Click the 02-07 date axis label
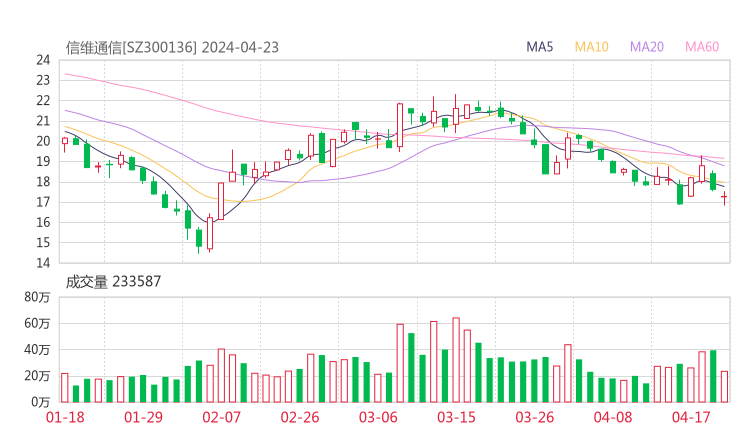 [221, 417]
